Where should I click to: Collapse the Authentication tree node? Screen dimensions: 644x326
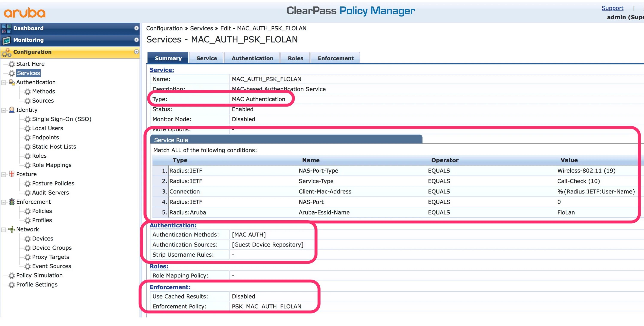[3, 82]
